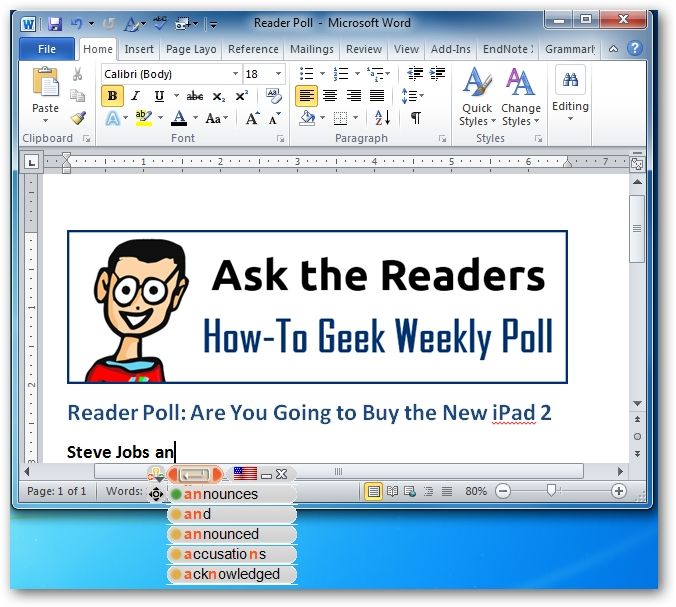This screenshot has width=676, height=607.
Task: Click the vertical scrollbar thumb
Action: pos(637,228)
